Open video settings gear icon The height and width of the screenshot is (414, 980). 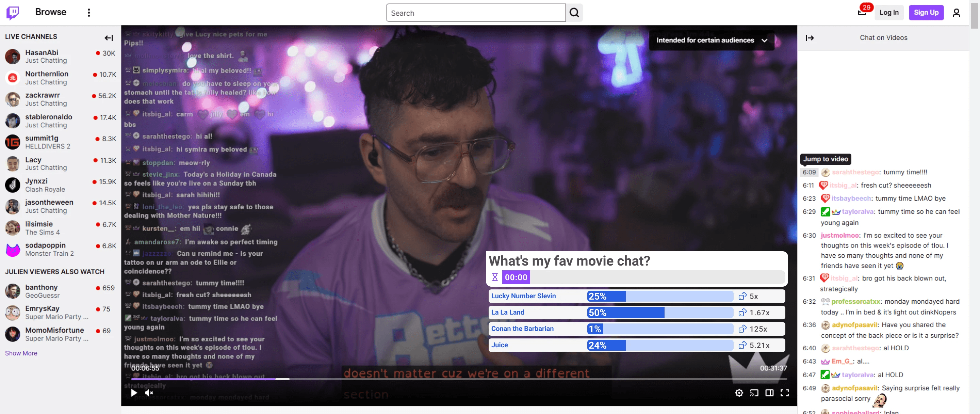(x=739, y=393)
